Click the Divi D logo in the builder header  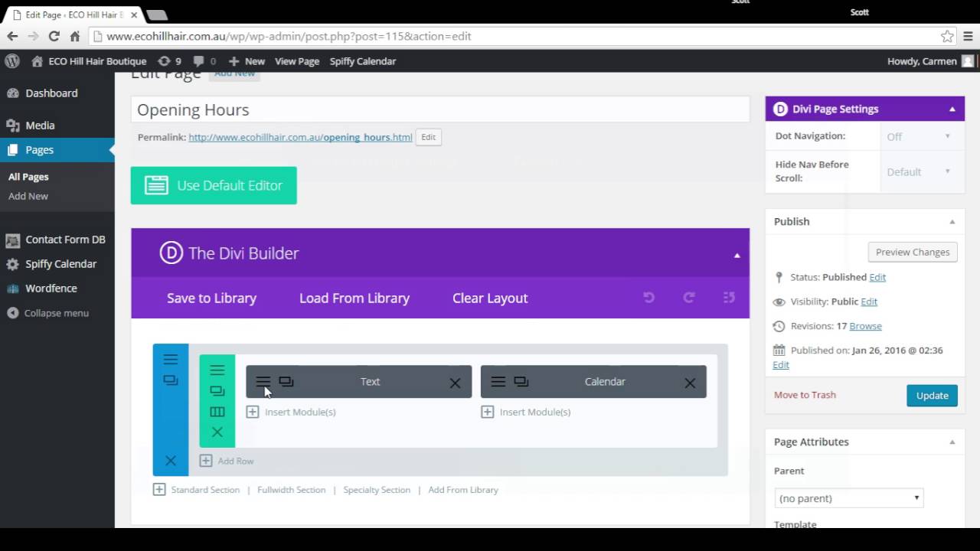coord(171,253)
